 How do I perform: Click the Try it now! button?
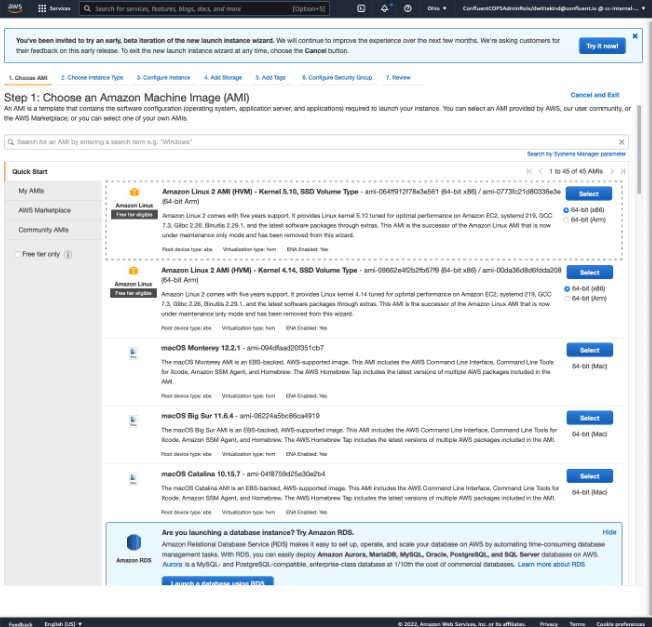pyautogui.click(x=602, y=46)
